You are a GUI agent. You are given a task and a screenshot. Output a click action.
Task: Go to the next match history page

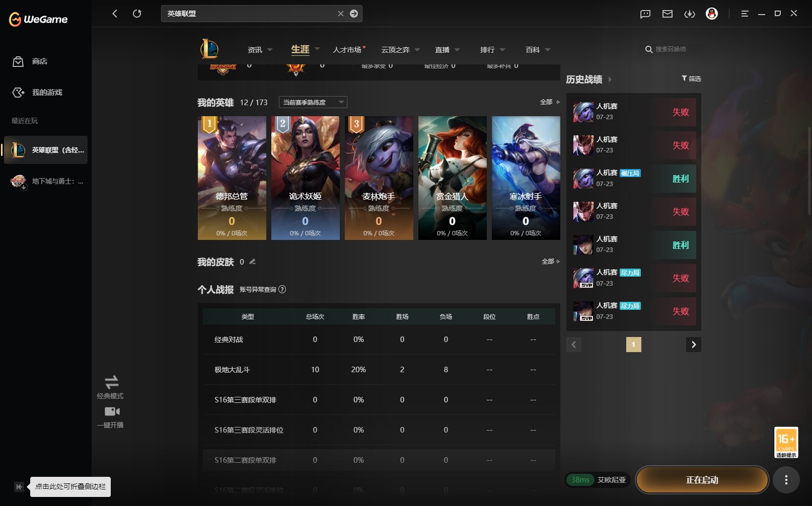click(x=694, y=345)
